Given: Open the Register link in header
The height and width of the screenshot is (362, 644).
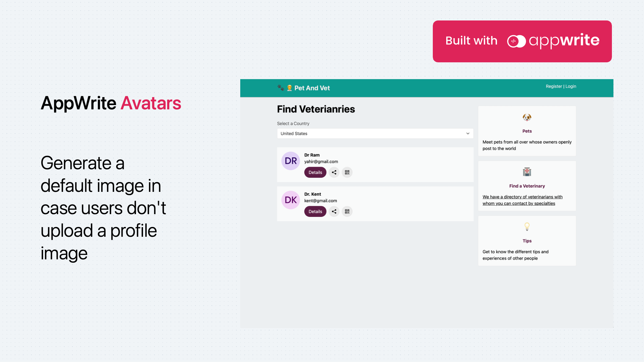Looking at the screenshot, I should (x=554, y=86).
